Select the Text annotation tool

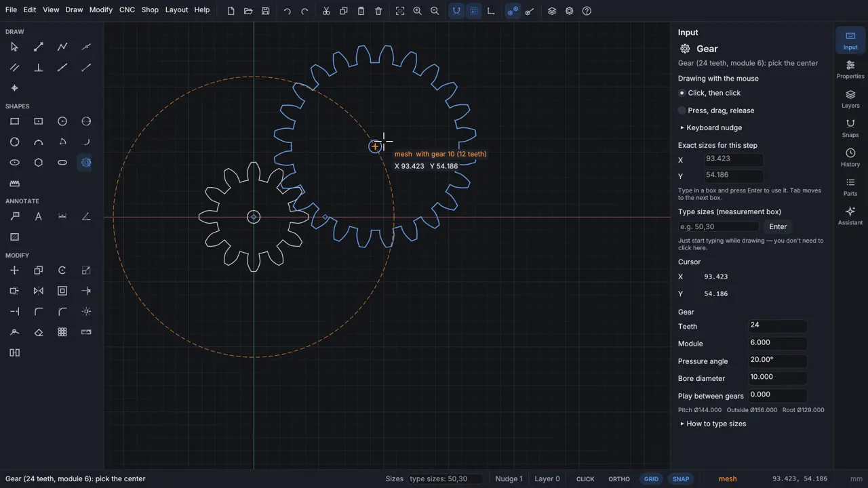tap(39, 216)
